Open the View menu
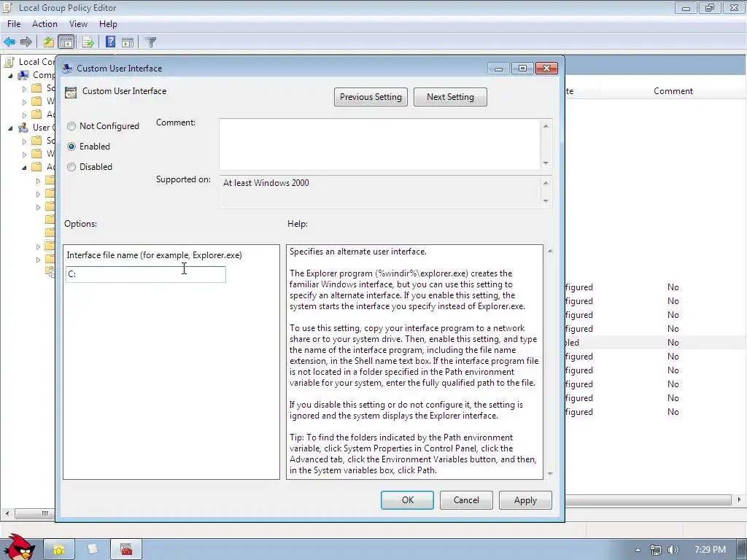The height and width of the screenshot is (560, 747). click(78, 24)
